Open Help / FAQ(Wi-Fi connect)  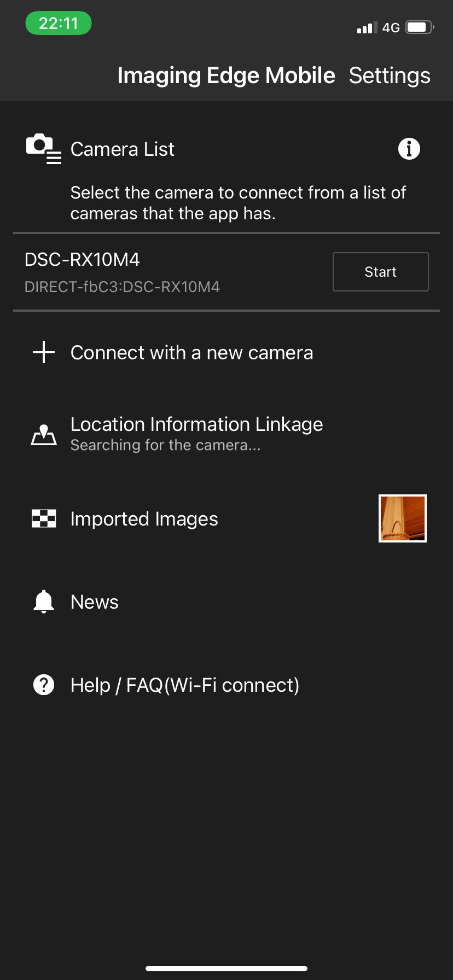tap(185, 685)
